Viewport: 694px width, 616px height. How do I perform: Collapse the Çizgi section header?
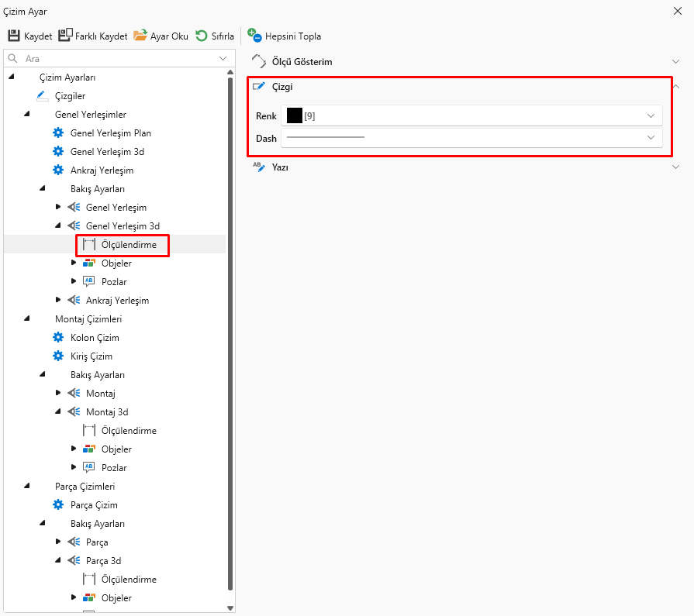click(x=675, y=87)
